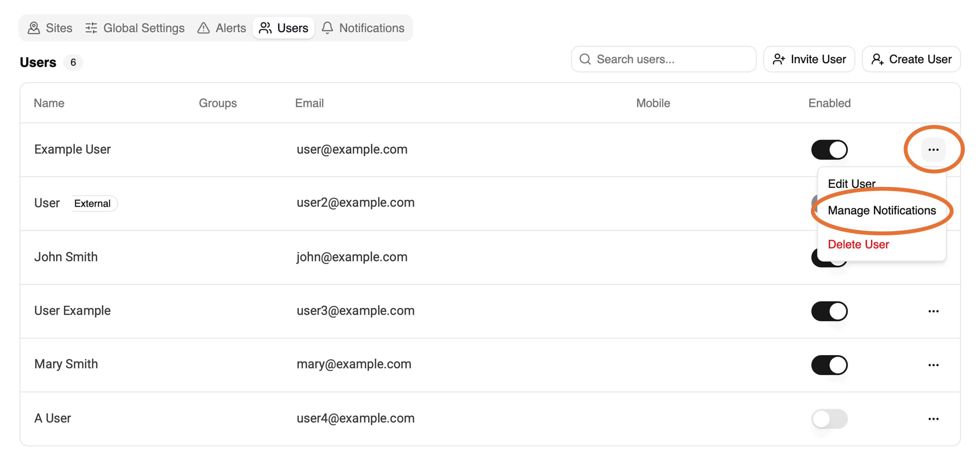Click the Mary Smith name cell
Viewport: 980px width, 469px height.
pos(66,364)
